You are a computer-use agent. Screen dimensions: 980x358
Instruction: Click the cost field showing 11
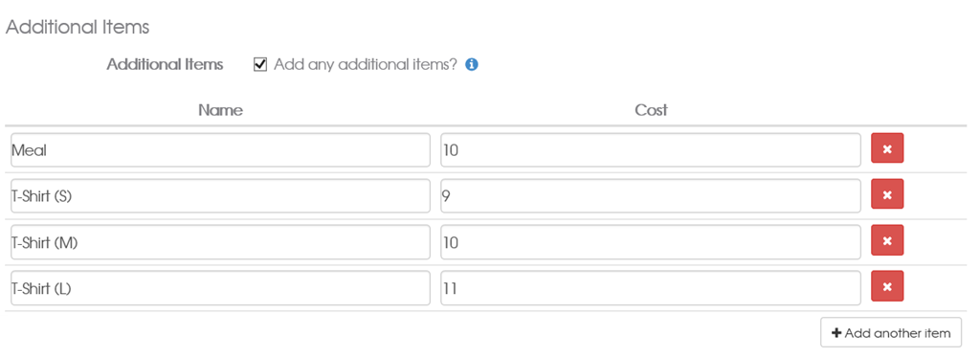tap(651, 287)
